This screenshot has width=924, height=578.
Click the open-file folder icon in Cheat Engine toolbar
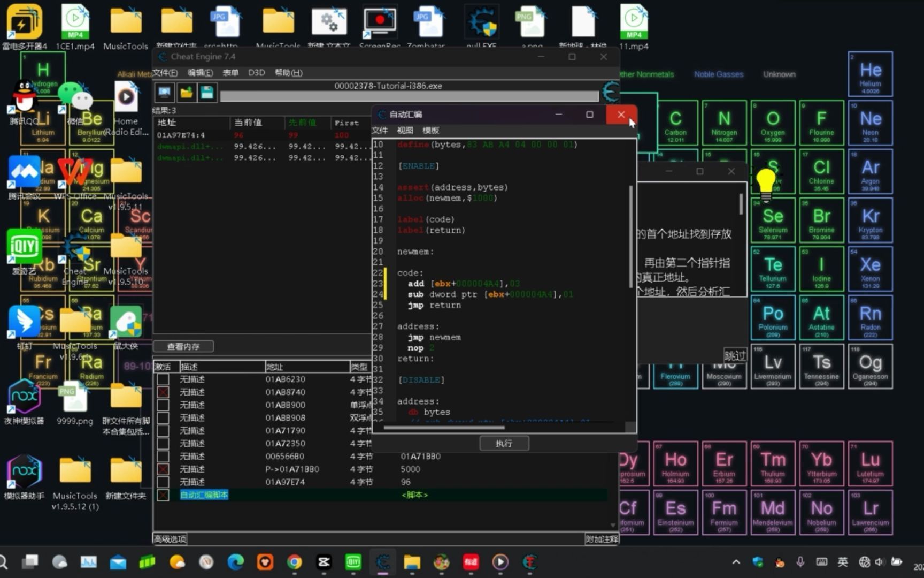pos(186,93)
